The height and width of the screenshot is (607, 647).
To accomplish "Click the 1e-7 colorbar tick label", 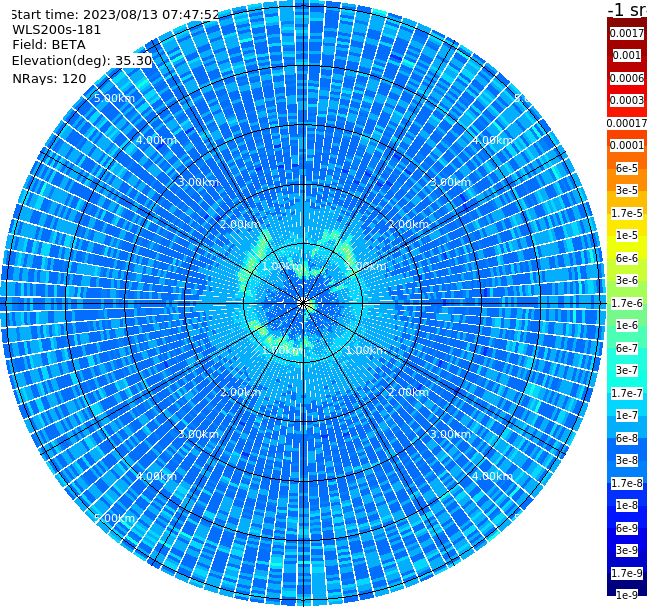I will tap(627, 415).
